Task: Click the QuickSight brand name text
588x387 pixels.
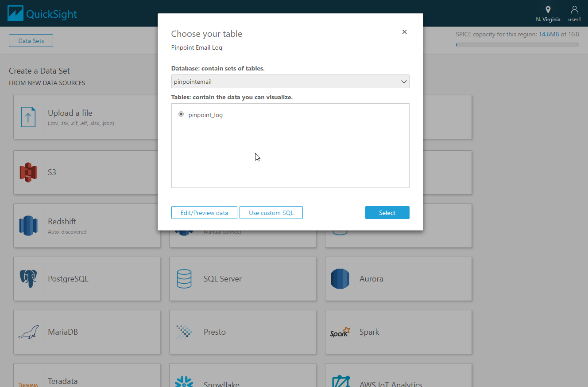Action: [x=51, y=14]
